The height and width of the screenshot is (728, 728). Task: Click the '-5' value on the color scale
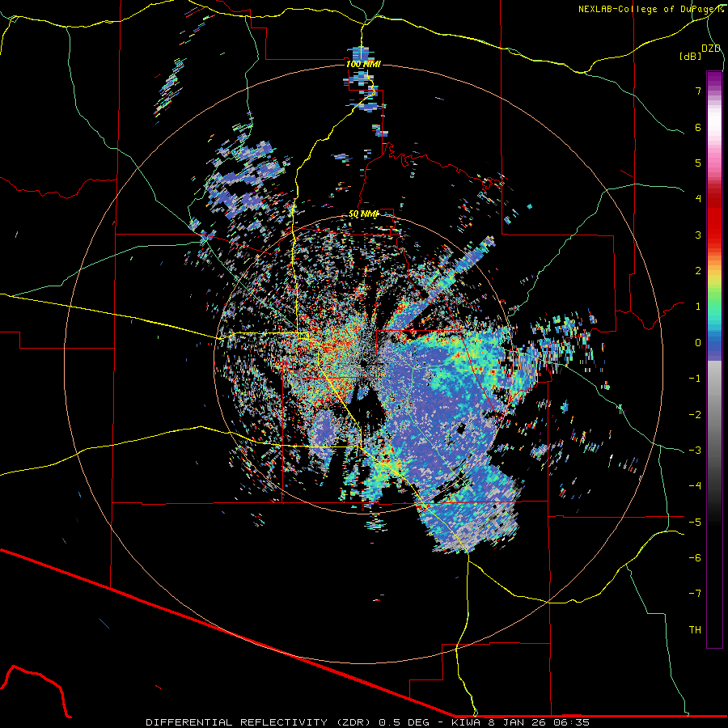pos(695,523)
